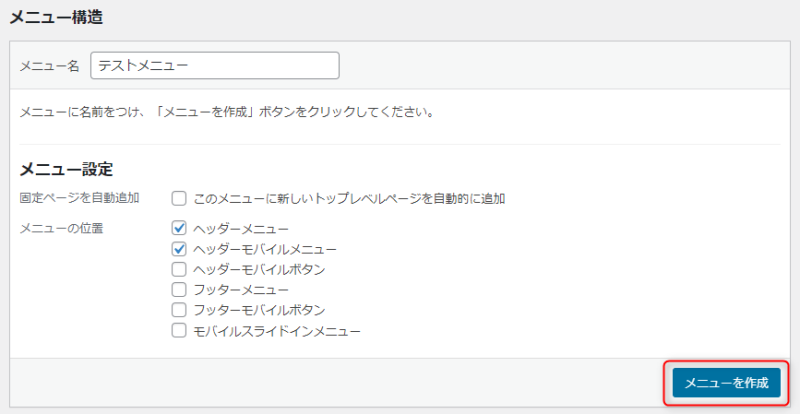This screenshot has height=414, width=800.
Task: Click the ヘッダーモバイルメニュー label text
Action: 264,249
